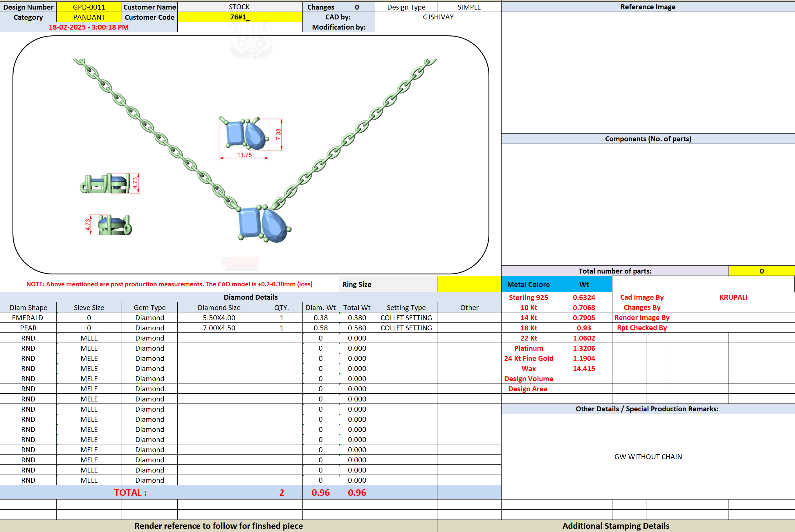The image size is (795, 532).
Task: Select the blue Metal Colore header cell
Action: [x=529, y=284]
